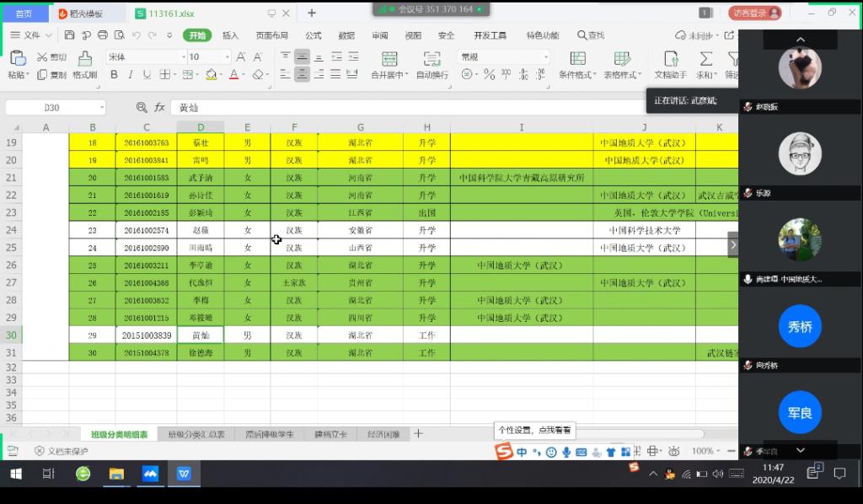The width and height of the screenshot is (863, 504).
Task: Click the AutoSum (求和) sigma icon
Action: (x=706, y=58)
